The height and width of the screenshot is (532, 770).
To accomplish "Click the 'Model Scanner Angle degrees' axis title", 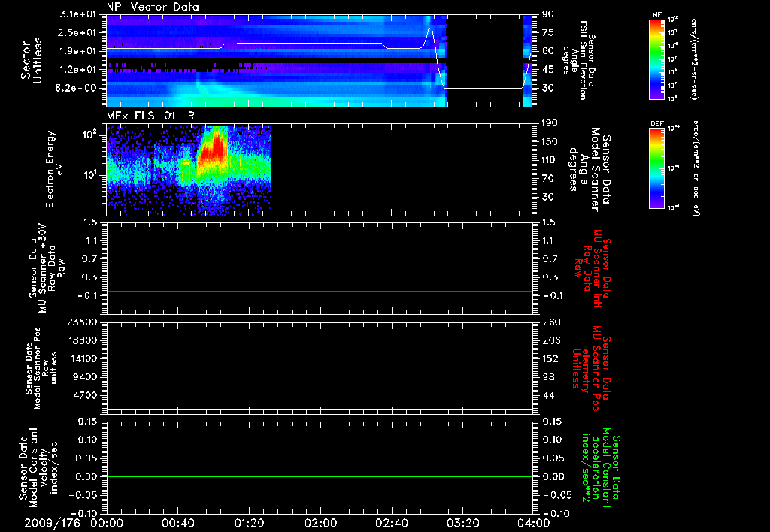I will tap(590, 170).
